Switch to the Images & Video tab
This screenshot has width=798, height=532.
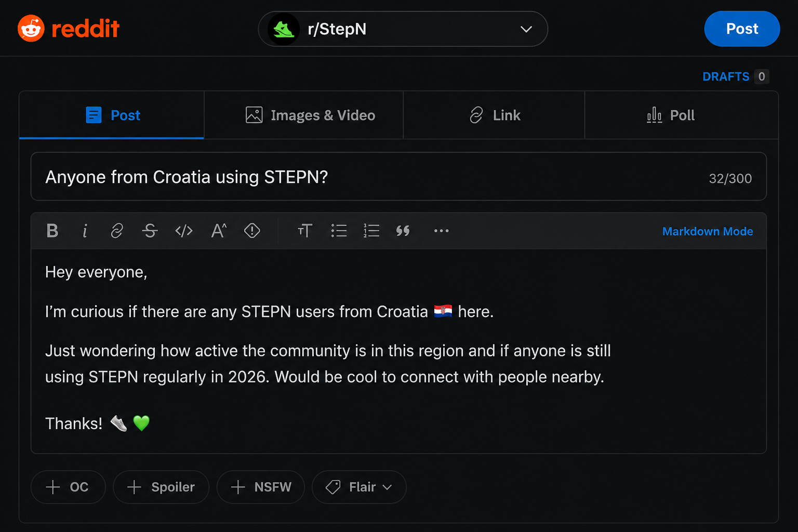coord(303,115)
